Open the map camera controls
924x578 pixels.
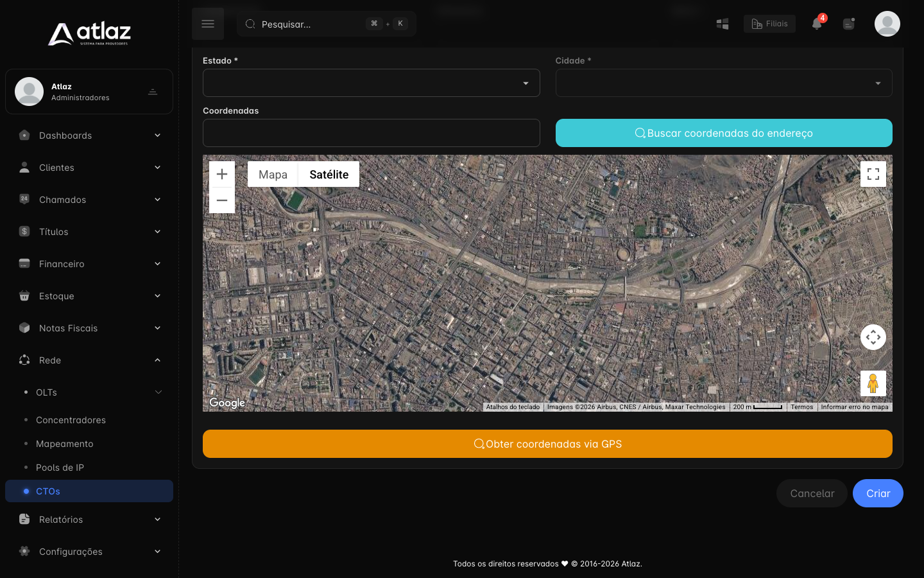point(873,337)
